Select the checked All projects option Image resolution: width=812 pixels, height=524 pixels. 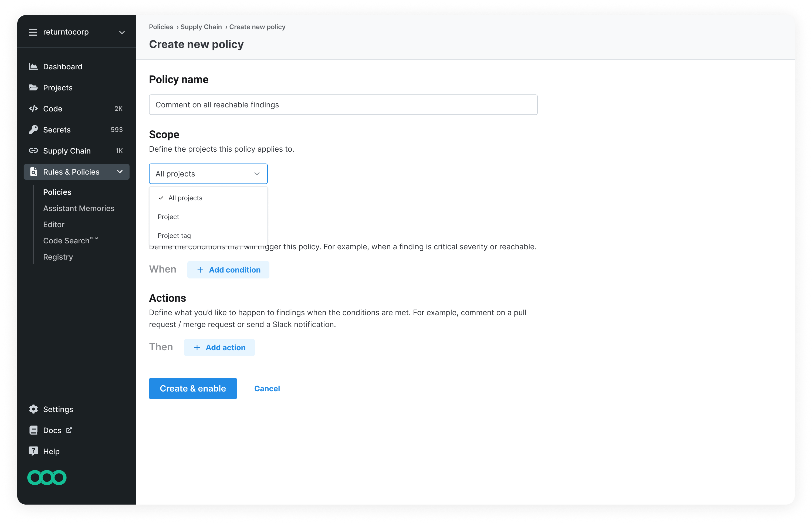(185, 198)
